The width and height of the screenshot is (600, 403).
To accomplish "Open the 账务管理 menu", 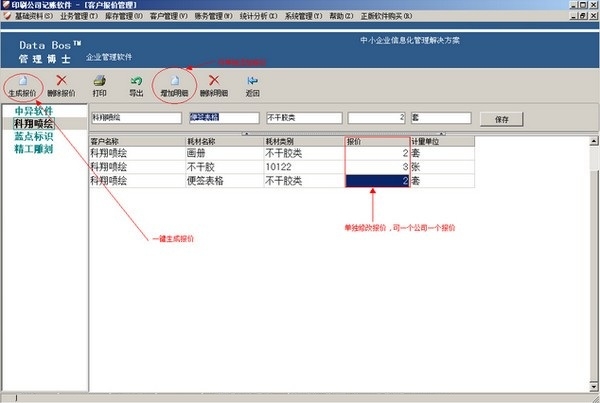I will [x=213, y=16].
